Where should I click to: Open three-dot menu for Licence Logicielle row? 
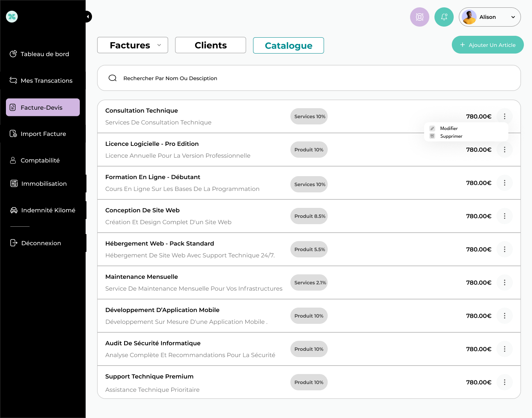coord(504,150)
